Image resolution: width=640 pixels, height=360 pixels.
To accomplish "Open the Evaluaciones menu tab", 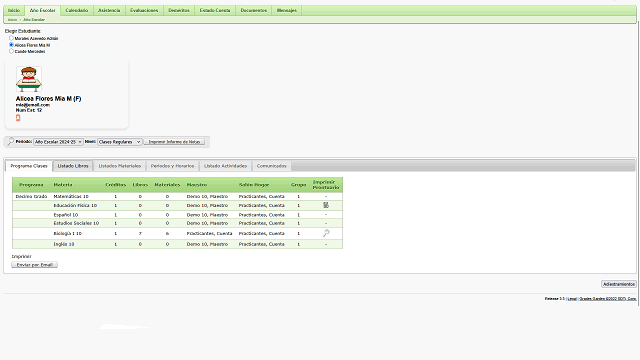I will (144, 10).
